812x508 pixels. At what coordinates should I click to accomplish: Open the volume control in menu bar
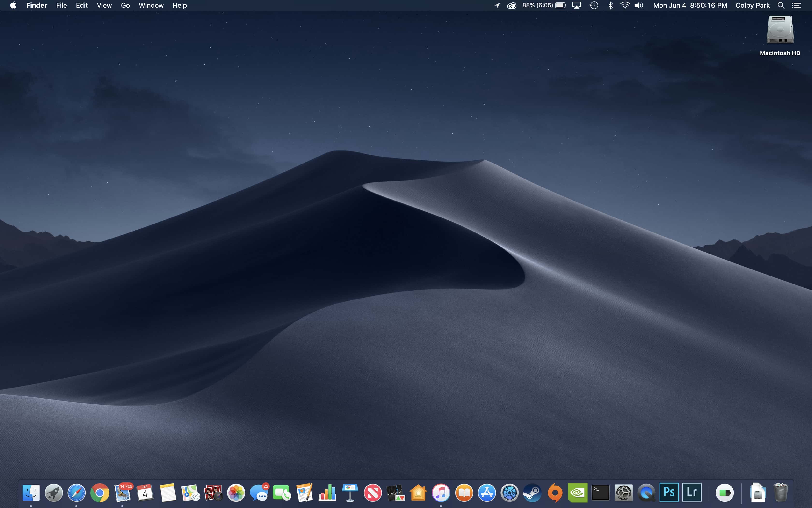click(639, 5)
